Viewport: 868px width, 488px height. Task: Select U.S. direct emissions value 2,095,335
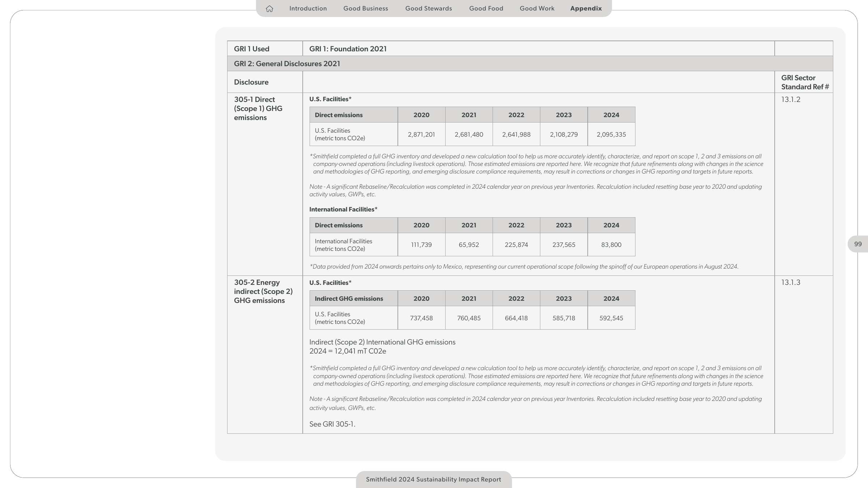[x=611, y=134]
